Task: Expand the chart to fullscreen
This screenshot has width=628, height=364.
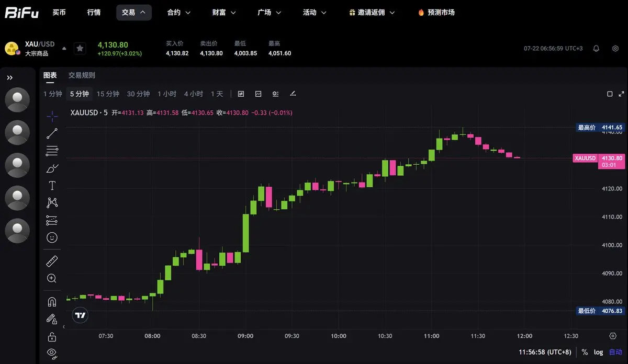Action: (622, 94)
